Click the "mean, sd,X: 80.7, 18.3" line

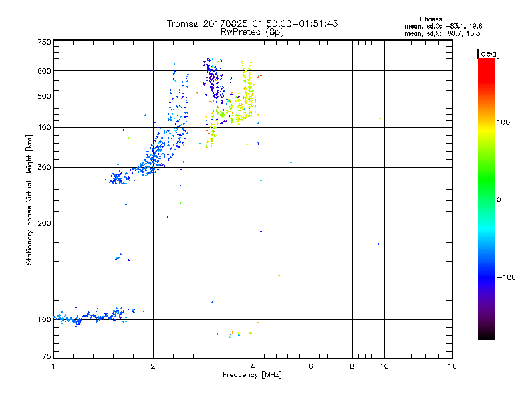pos(442,33)
